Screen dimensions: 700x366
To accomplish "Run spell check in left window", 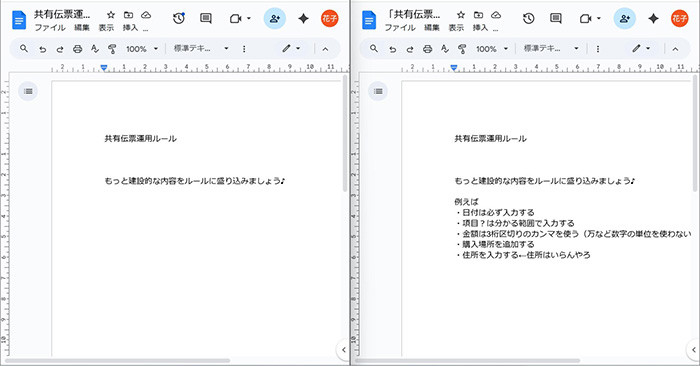I will (x=95, y=49).
